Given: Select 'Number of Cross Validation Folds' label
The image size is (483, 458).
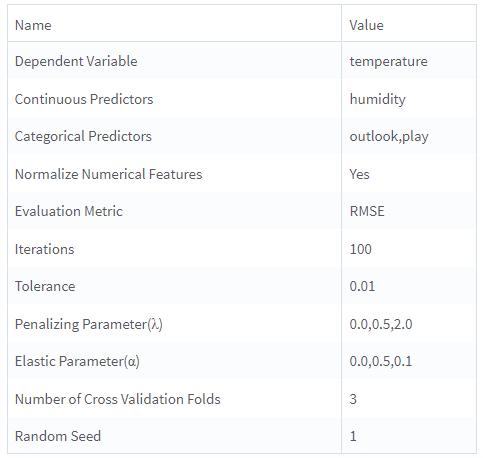Looking at the screenshot, I should pyautogui.click(x=118, y=399).
